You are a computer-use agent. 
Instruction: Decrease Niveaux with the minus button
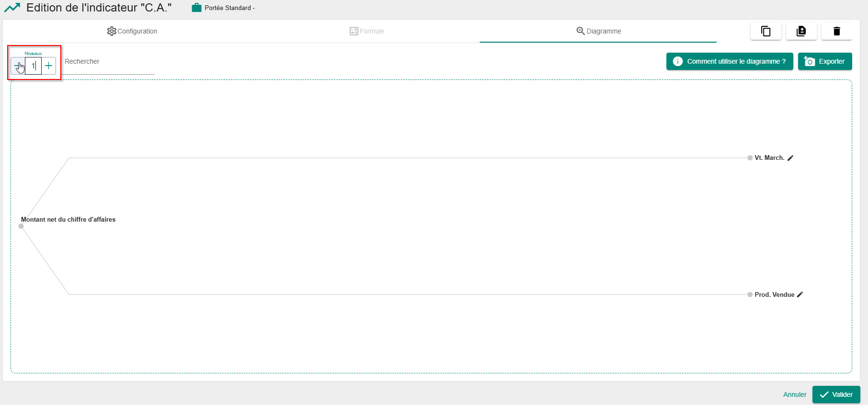18,66
